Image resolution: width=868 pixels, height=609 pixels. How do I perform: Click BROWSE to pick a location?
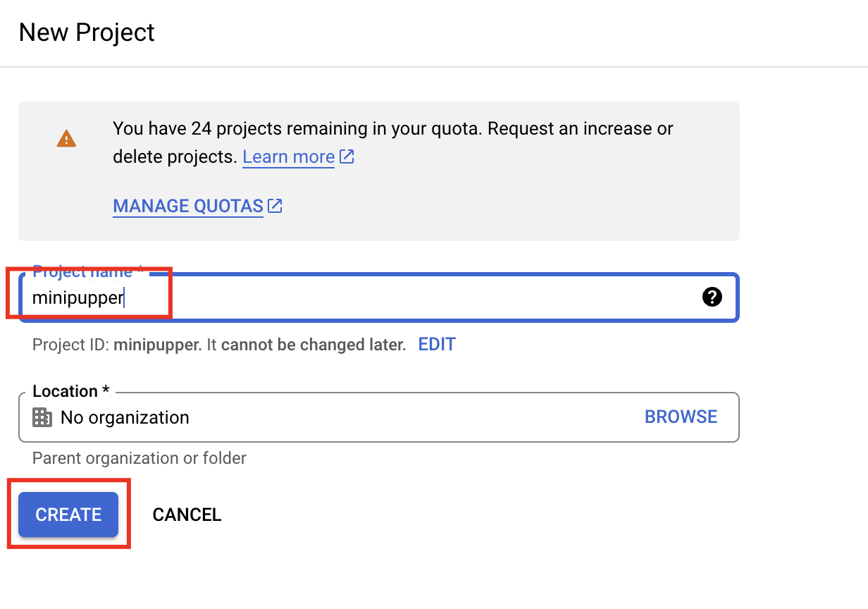coord(681,417)
